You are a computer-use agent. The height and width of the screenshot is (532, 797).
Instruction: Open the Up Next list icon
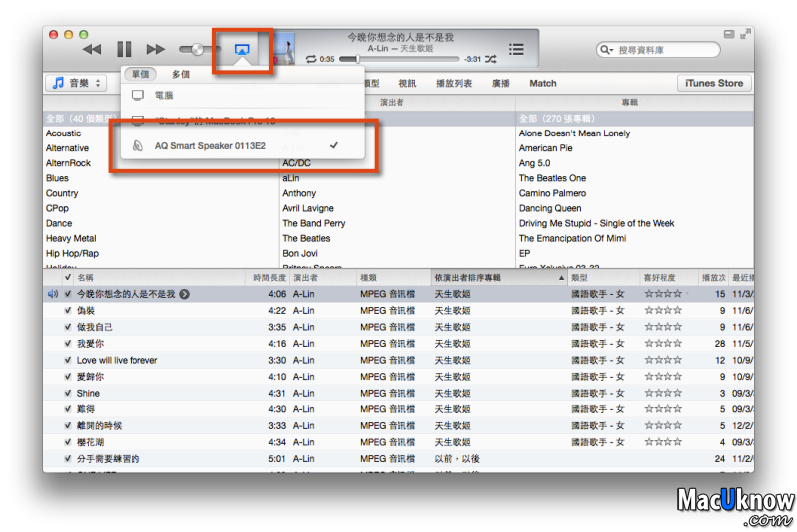pos(516,49)
